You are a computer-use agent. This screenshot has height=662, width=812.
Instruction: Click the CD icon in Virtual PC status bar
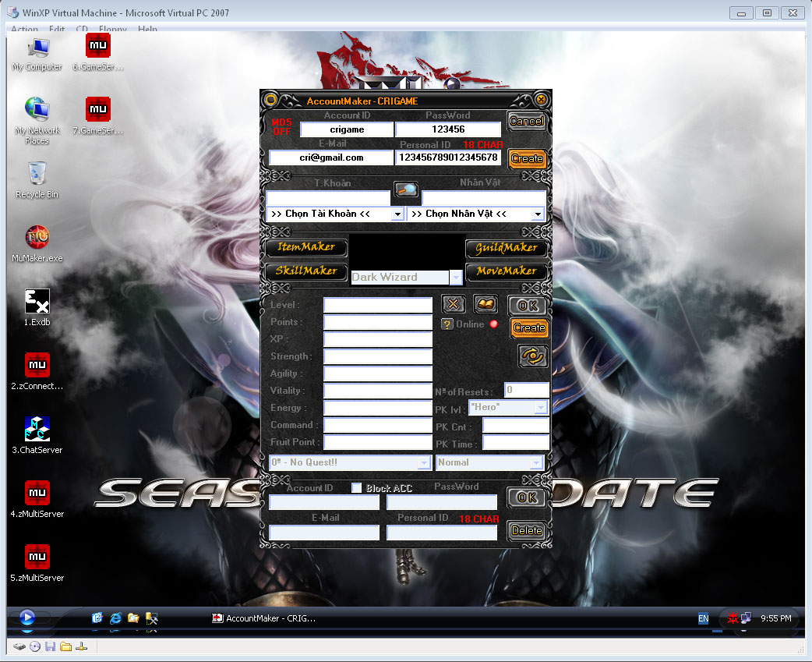pyautogui.click(x=35, y=646)
